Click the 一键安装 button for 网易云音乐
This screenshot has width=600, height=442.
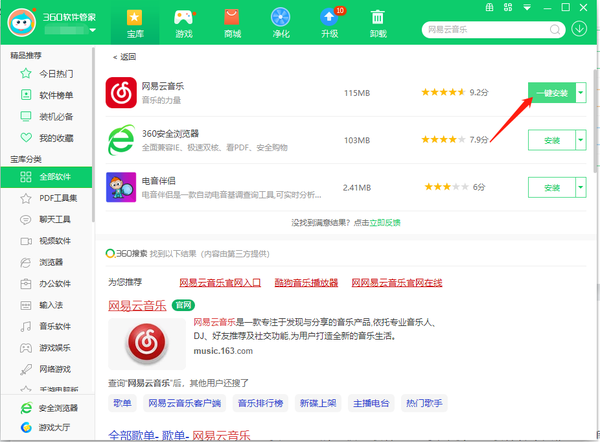point(551,93)
